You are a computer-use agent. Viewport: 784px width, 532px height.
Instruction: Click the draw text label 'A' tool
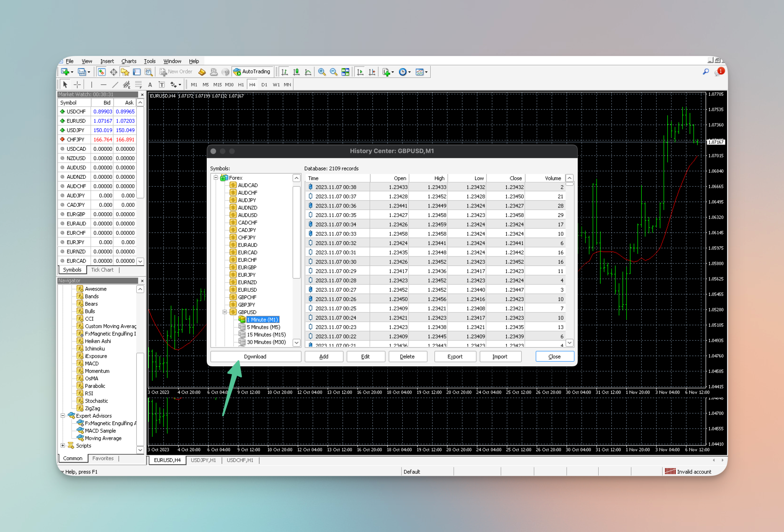tap(150, 85)
